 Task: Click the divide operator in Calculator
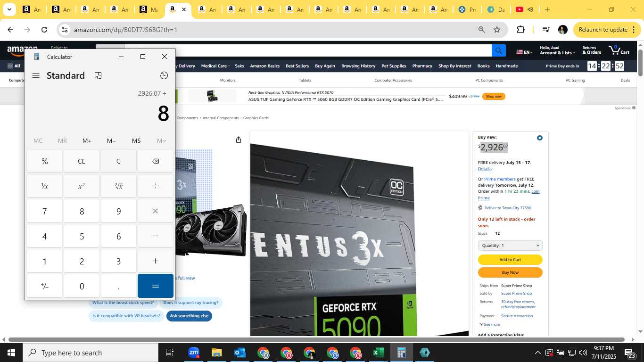[x=156, y=186]
